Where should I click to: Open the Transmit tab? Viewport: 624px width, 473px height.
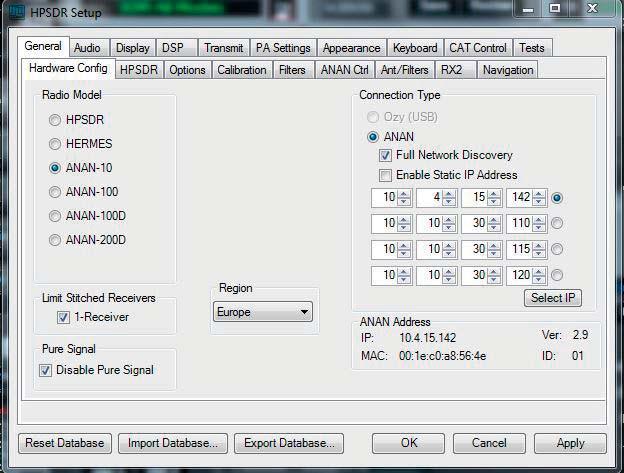224,48
